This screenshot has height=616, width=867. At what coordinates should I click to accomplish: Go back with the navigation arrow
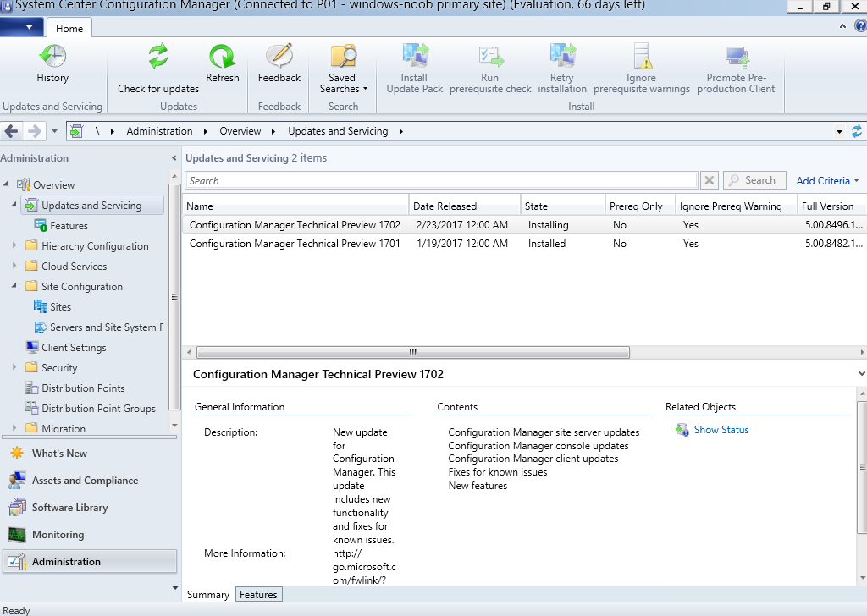(12, 131)
